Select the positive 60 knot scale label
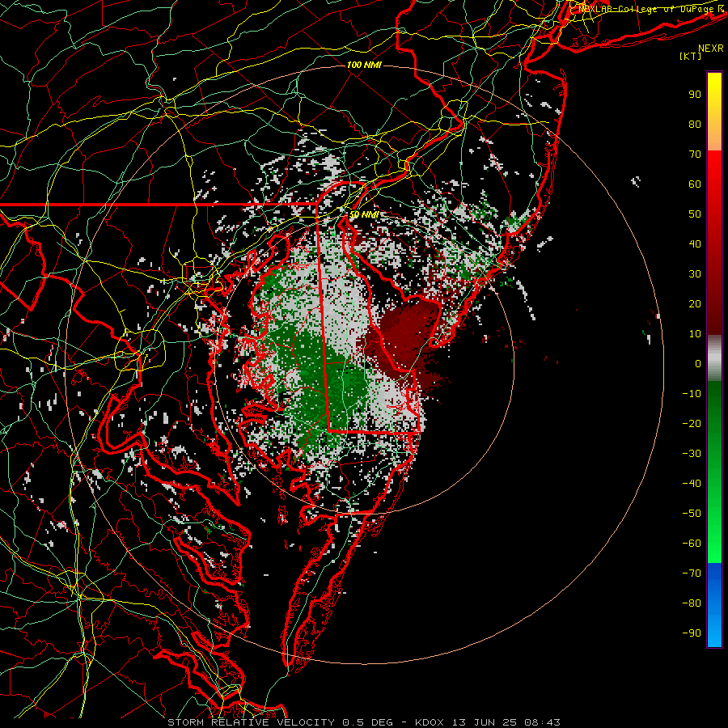 [695, 184]
